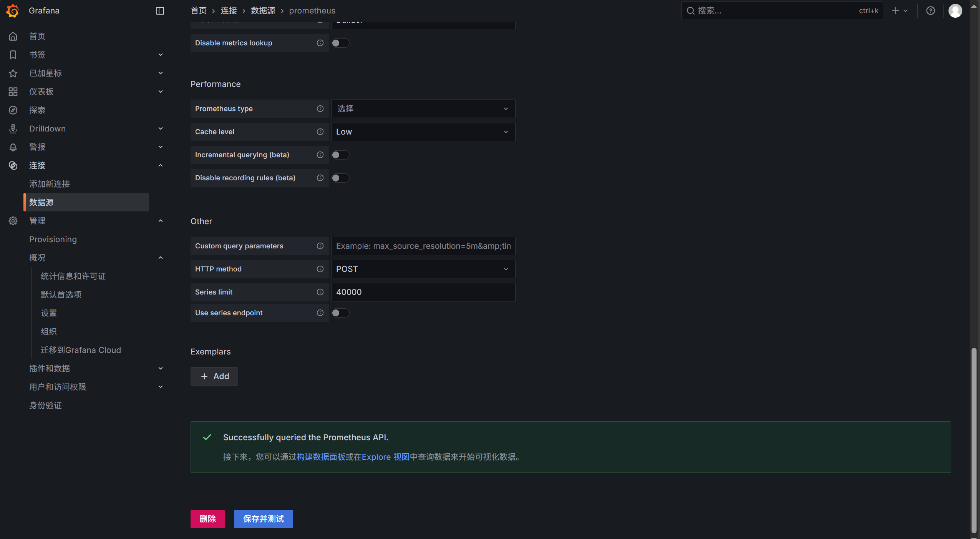Collapse the 管理 sidebar section
980x539 pixels.
click(x=161, y=221)
